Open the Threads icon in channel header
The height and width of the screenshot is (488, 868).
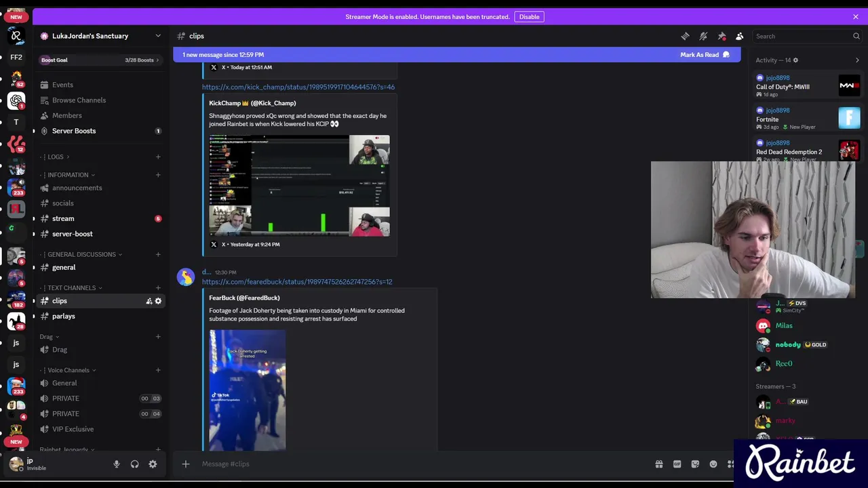685,36
